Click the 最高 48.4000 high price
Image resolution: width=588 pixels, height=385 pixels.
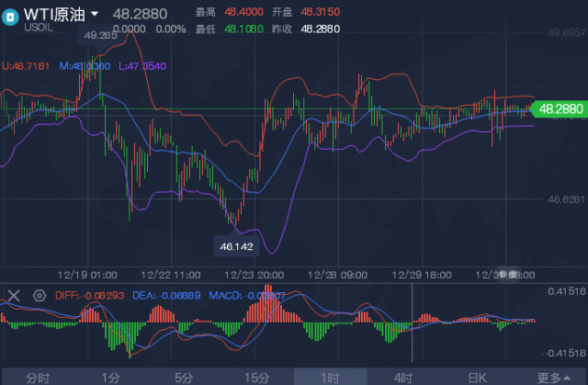[230, 12]
